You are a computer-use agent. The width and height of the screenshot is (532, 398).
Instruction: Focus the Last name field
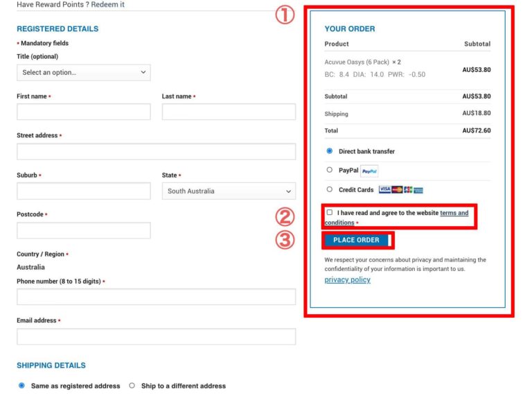click(229, 112)
